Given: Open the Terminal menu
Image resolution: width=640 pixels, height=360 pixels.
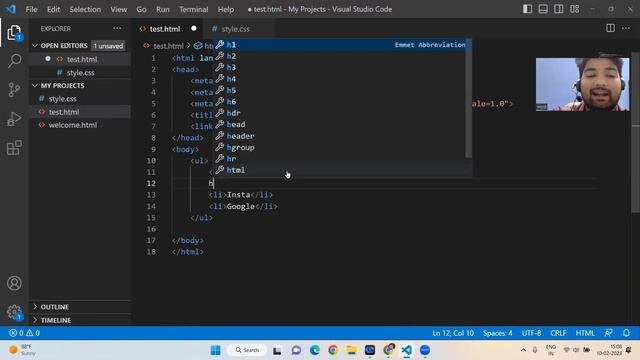Looking at the screenshot, I should click(193, 9).
